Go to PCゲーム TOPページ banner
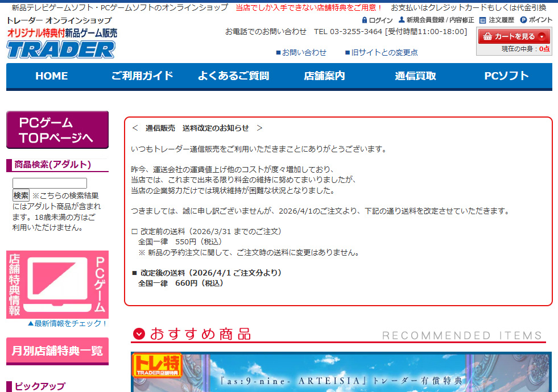This screenshot has height=392, width=558. [57, 130]
